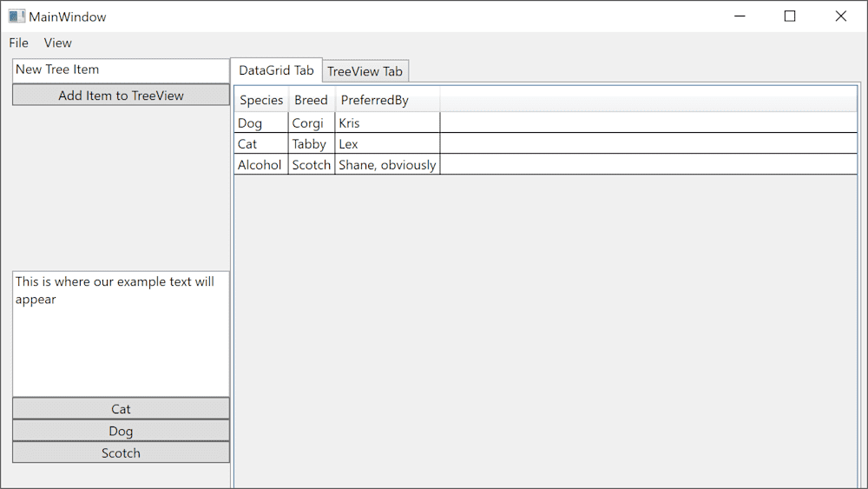Click the example text box
This screenshot has height=489, width=868.
point(121,334)
